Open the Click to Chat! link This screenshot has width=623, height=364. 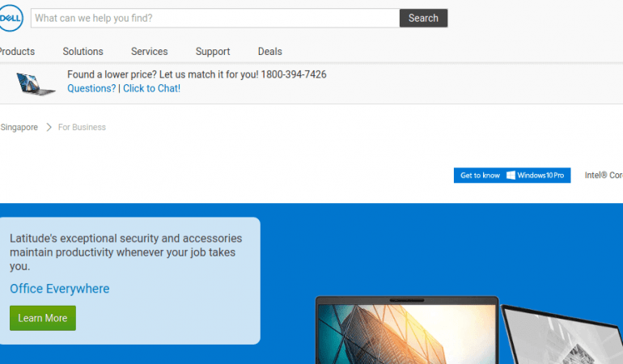pyautogui.click(x=151, y=89)
